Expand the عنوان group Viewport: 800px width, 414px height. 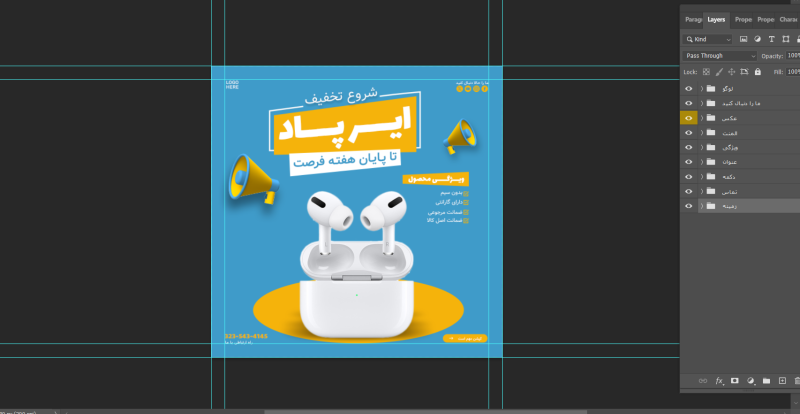[x=702, y=162]
